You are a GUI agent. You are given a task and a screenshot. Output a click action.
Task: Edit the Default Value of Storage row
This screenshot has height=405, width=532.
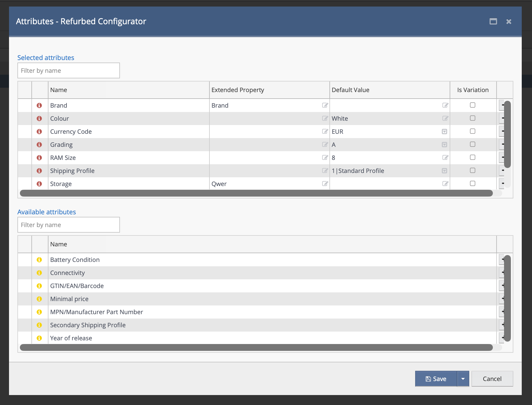[445, 184]
